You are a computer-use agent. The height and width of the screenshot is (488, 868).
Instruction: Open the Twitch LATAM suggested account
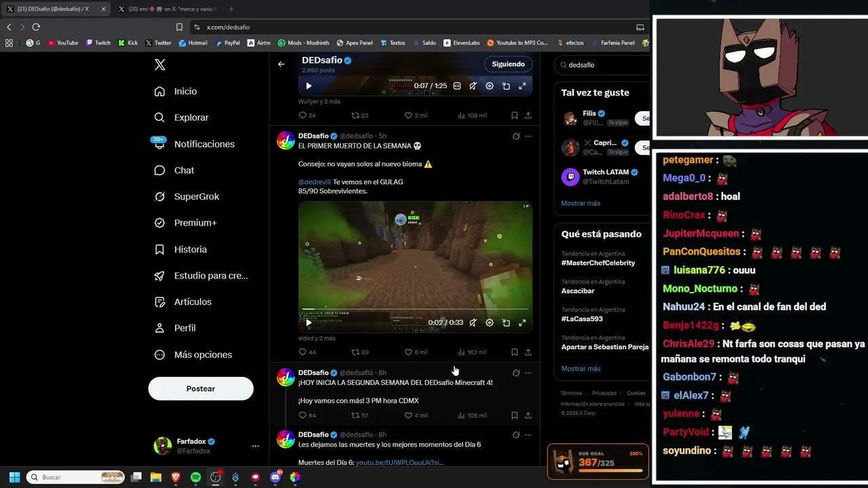(602, 177)
